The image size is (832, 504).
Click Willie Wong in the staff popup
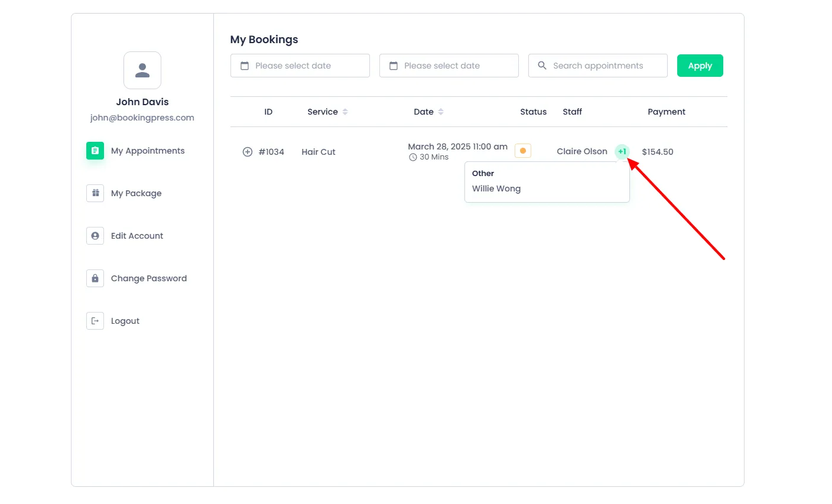(x=496, y=188)
